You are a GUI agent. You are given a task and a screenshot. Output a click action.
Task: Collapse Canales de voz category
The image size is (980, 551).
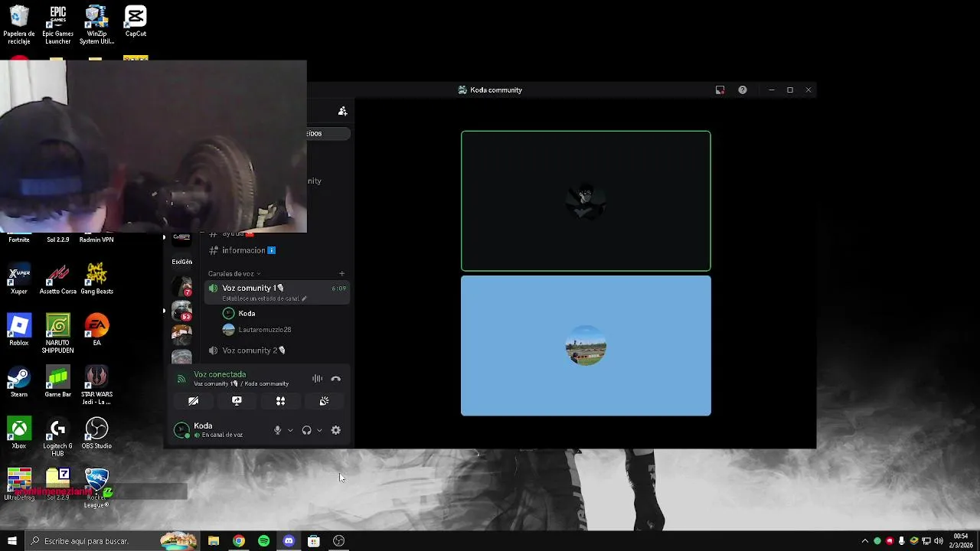point(234,273)
